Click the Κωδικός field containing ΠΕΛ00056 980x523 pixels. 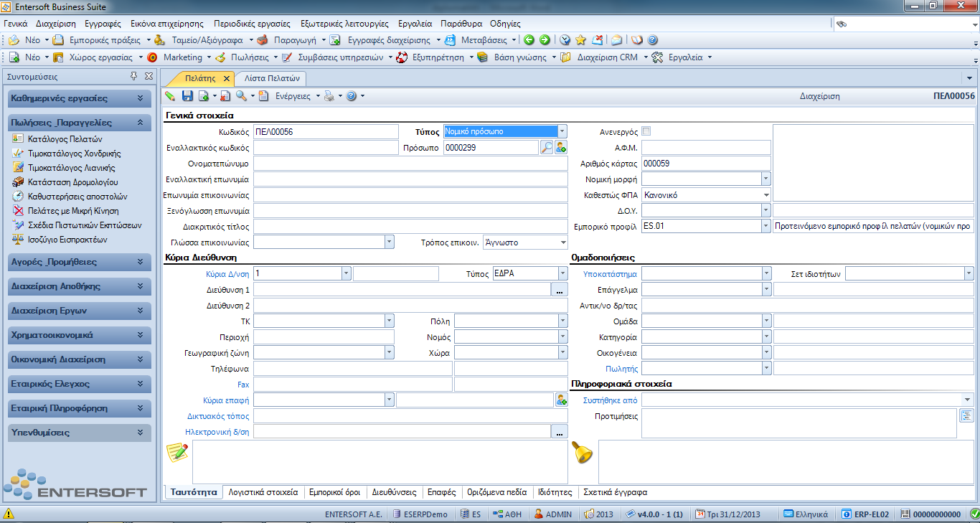click(x=326, y=131)
